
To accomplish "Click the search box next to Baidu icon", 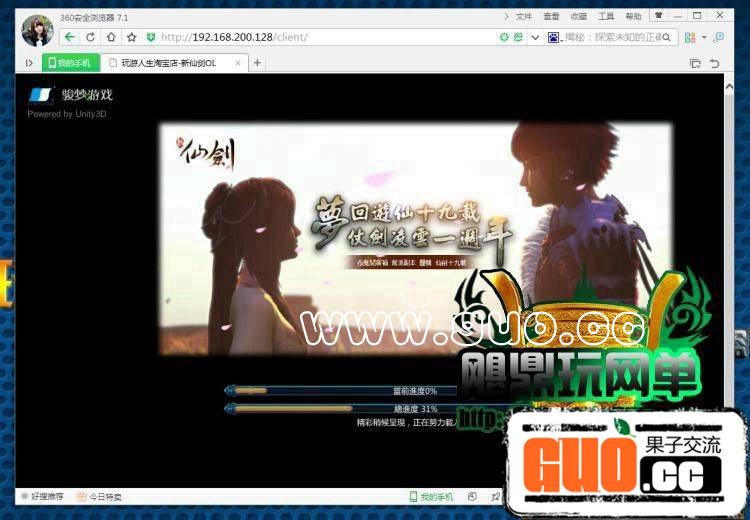I will point(612,37).
